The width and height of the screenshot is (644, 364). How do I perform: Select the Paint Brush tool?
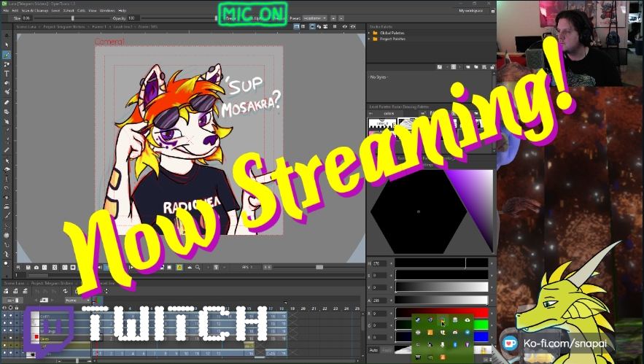(7, 92)
